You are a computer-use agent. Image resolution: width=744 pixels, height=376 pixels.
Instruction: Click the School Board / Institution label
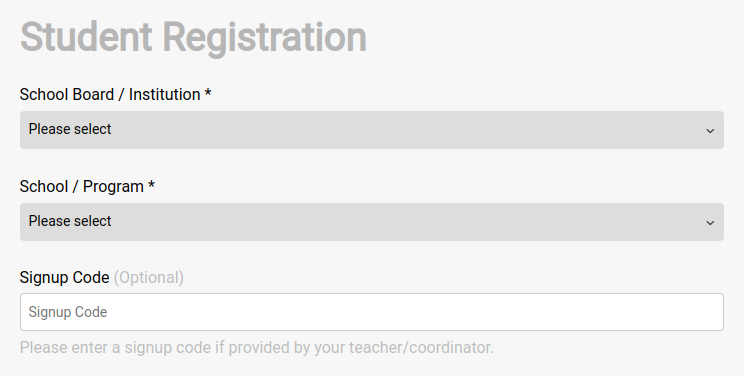[x=115, y=94]
